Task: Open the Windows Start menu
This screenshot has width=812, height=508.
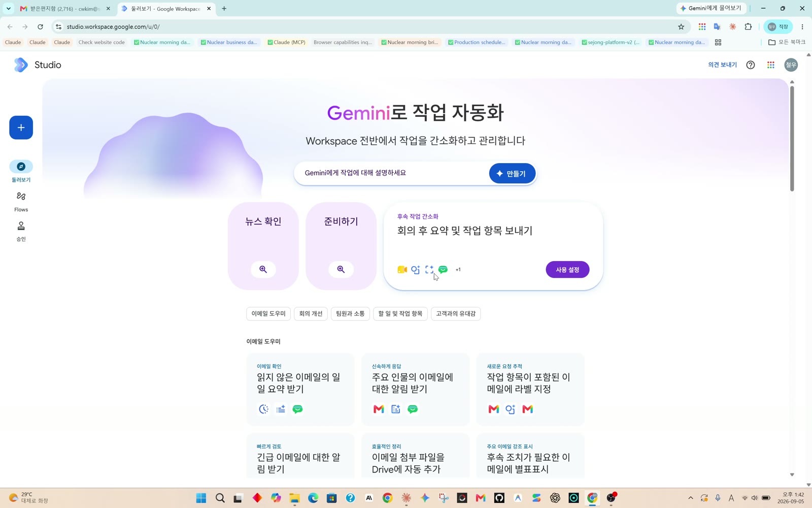Action: click(201, 498)
